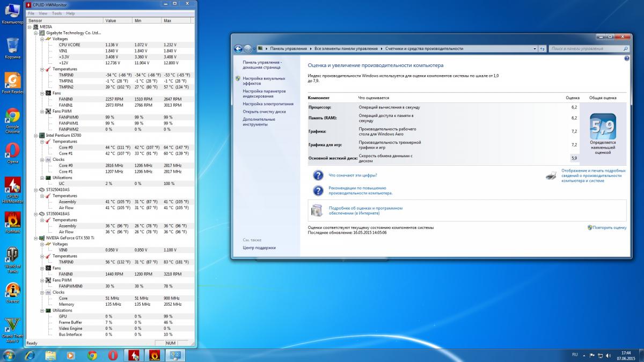Collapse the Gigabyte Technology Co. node

pos(35,33)
